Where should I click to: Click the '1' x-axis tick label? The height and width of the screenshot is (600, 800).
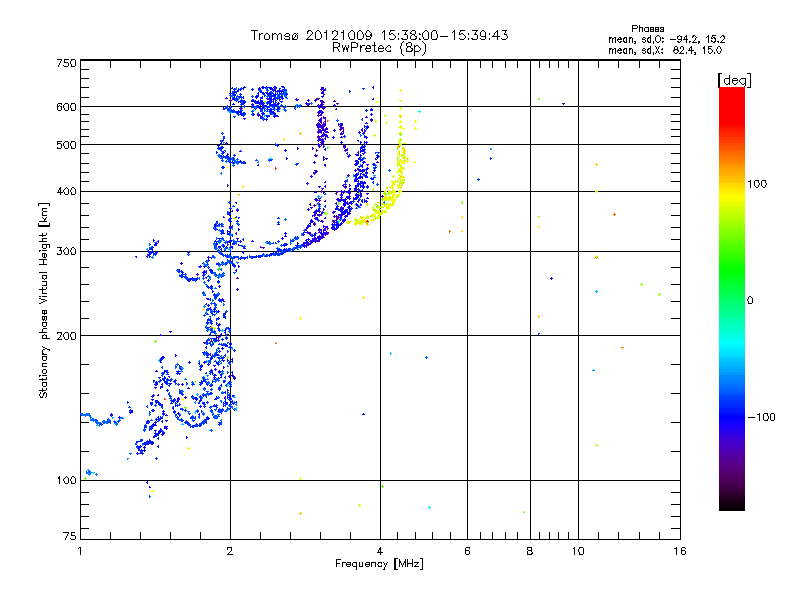point(80,551)
